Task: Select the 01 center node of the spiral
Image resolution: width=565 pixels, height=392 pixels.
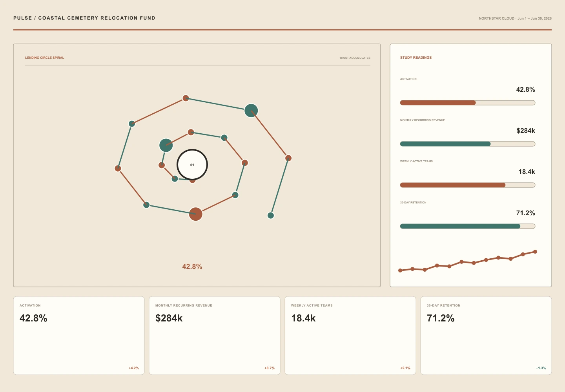Action: [x=192, y=165]
